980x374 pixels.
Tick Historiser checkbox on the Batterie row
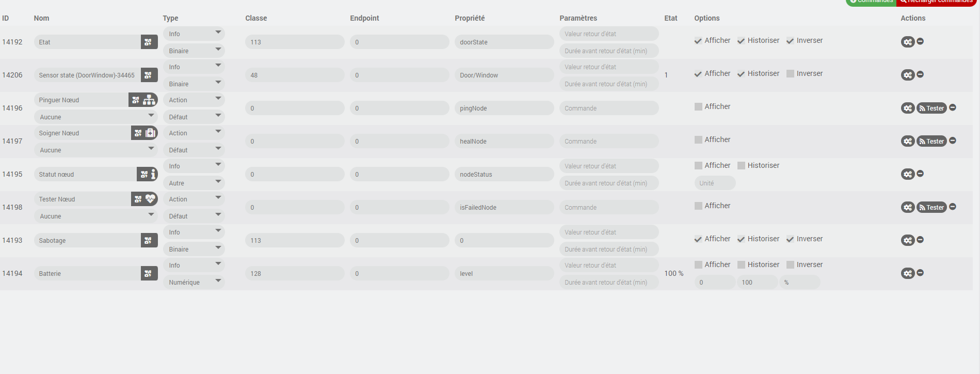pyautogui.click(x=741, y=265)
